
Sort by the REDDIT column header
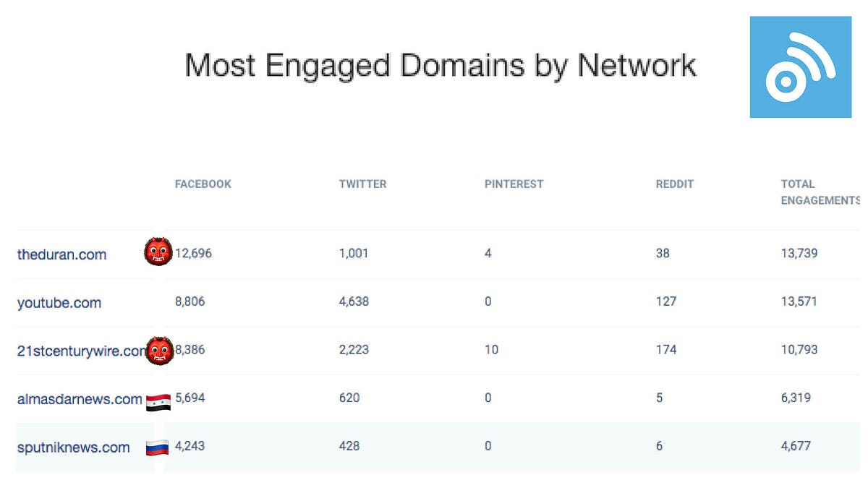coord(675,184)
